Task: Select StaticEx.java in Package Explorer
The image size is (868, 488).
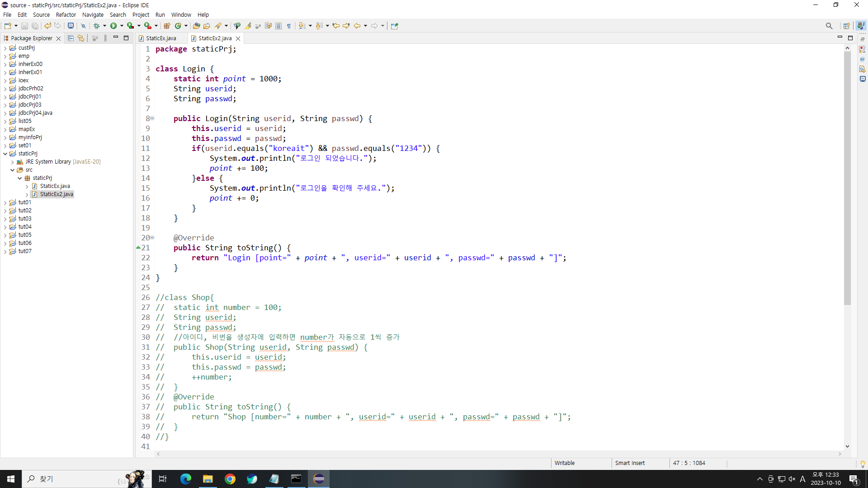Action: tap(55, 186)
